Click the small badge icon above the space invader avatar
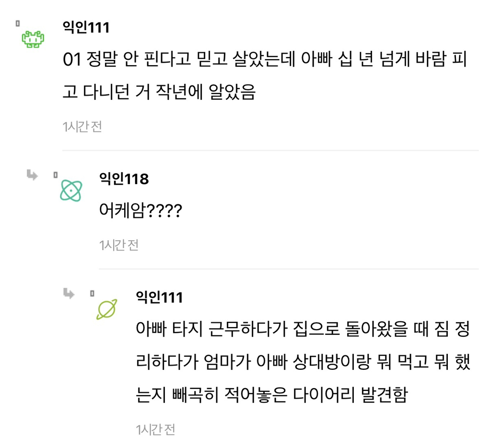Screen dimensions: 491x448 point(17,23)
